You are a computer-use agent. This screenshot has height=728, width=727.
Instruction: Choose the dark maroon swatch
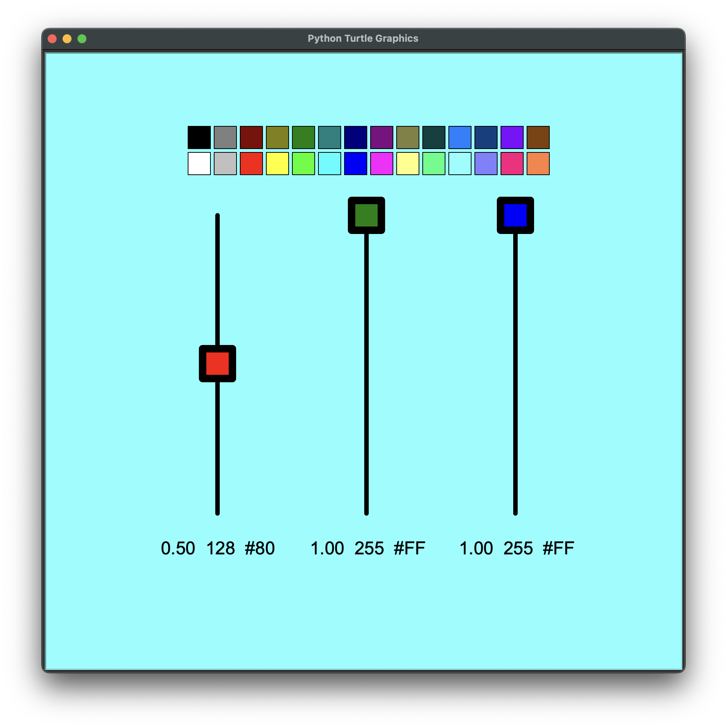[251, 137]
